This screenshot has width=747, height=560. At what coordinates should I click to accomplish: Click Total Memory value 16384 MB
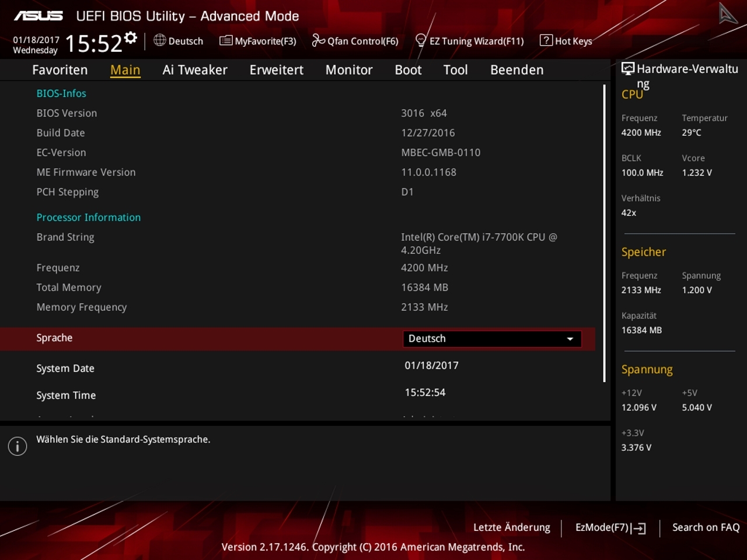coord(424,288)
